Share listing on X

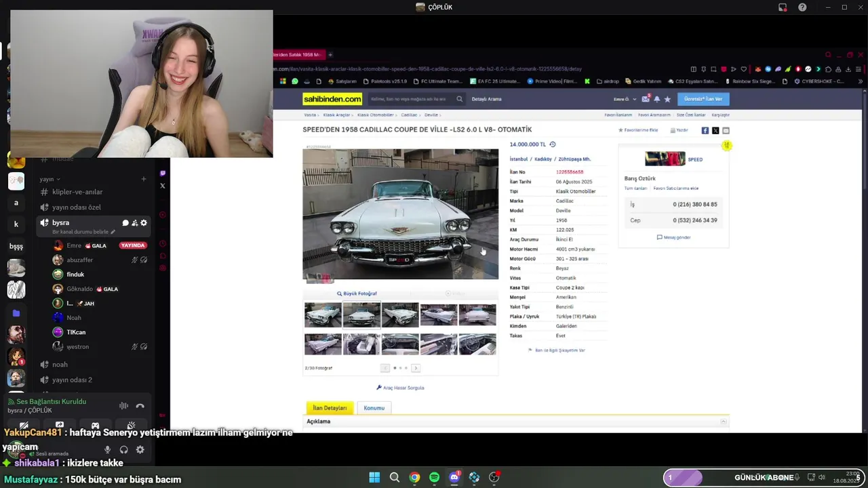click(715, 130)
